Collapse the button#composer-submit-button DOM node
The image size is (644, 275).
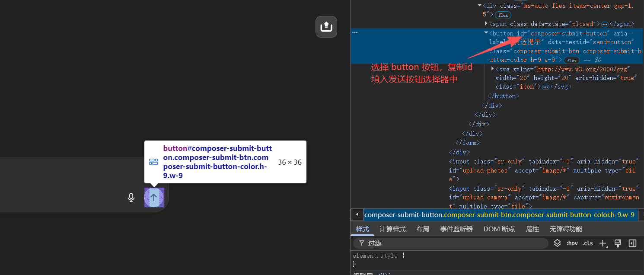486,32
